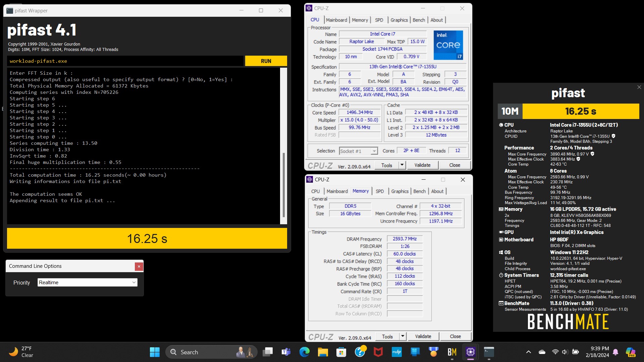Click OS Windows icon in BenchMate panel
The width and height of the screenshot is (644, 362).
coord(501,252)
